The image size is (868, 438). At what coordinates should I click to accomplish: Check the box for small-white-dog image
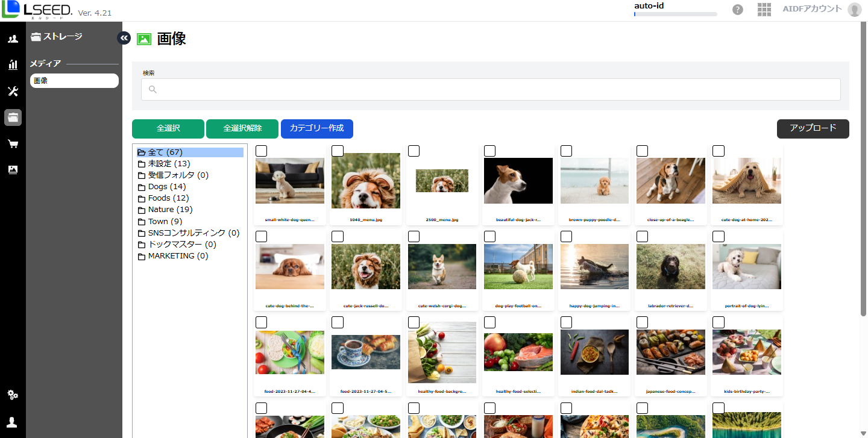[262, 151]
